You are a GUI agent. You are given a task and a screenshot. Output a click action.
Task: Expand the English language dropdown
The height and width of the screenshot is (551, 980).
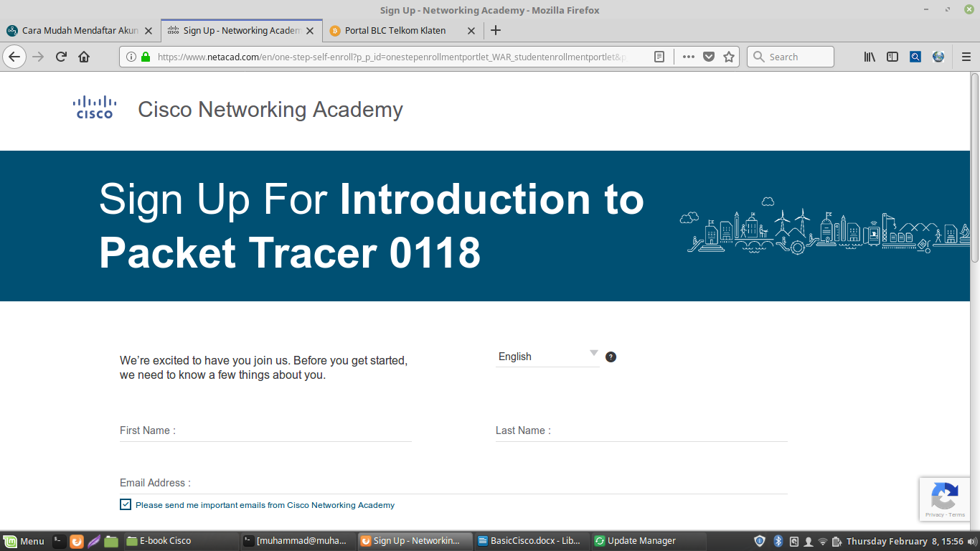[547, 357]
